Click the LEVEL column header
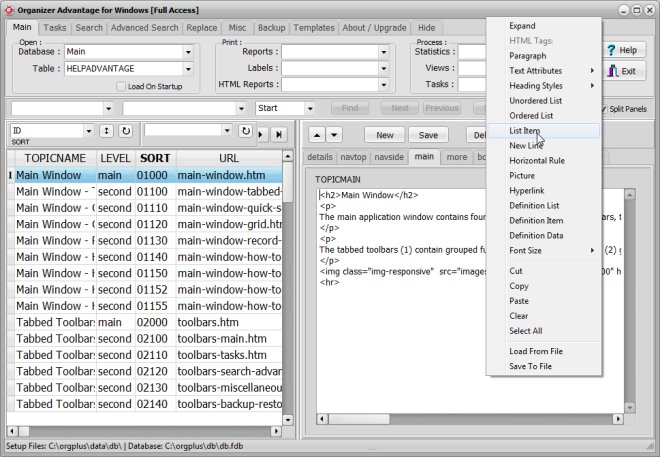This screenshot has height=457, width=660. [x=115, y=158]
